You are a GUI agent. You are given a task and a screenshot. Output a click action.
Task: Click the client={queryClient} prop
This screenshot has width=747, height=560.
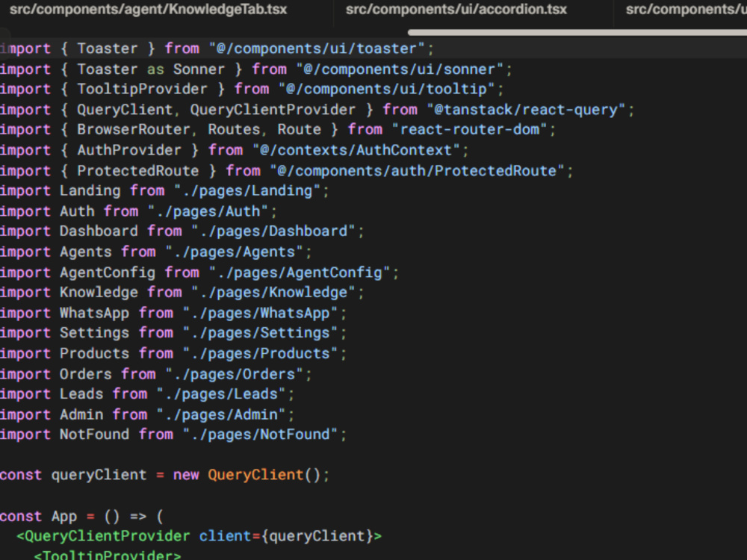pyautogui.click(x=286, y=536)
